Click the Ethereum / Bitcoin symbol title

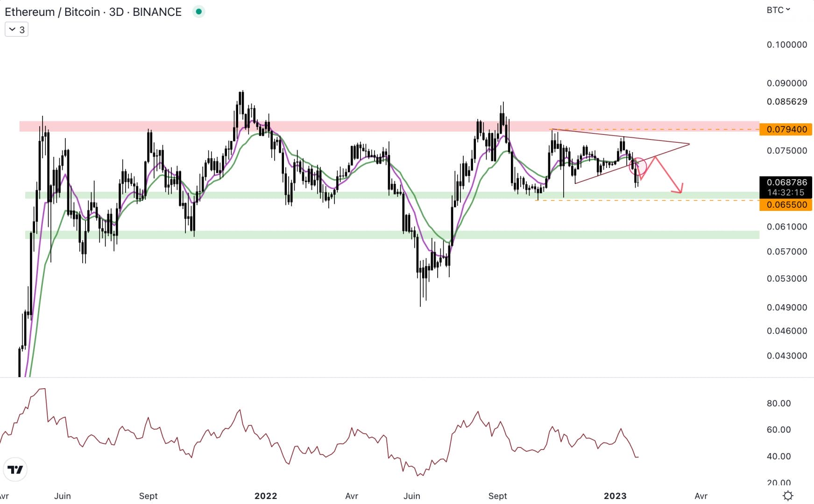[x=51, y=12]
